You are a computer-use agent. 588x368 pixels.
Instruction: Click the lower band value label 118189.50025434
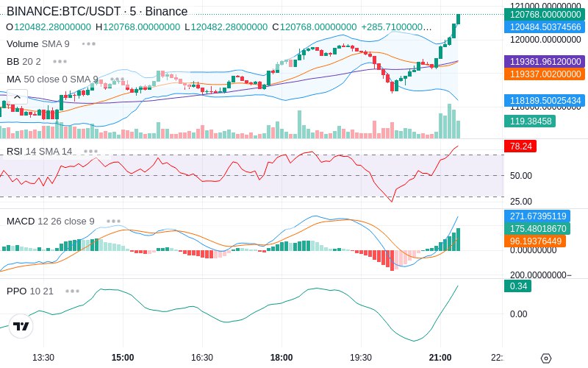(545, 101)
